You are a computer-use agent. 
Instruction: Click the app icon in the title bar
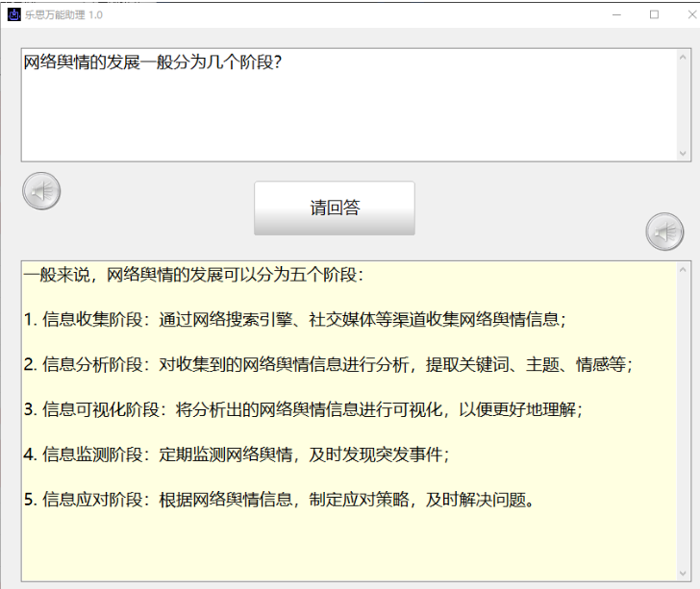pos(14,14)
